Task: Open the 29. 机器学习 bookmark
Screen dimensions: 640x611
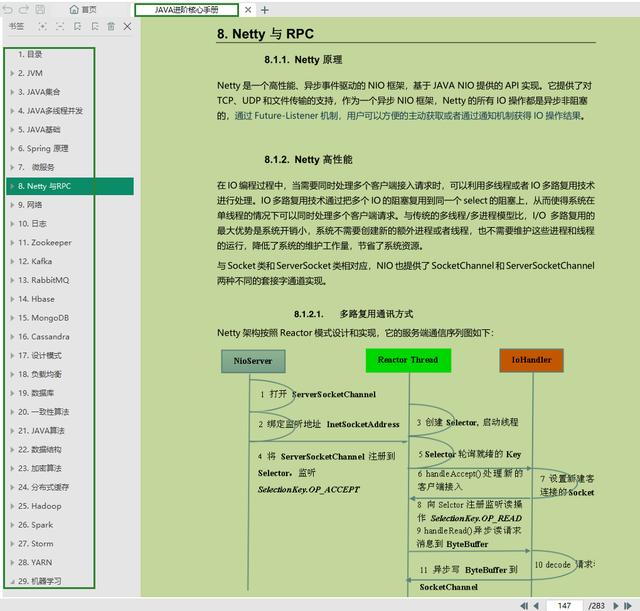Action: [x=40, y=581]
